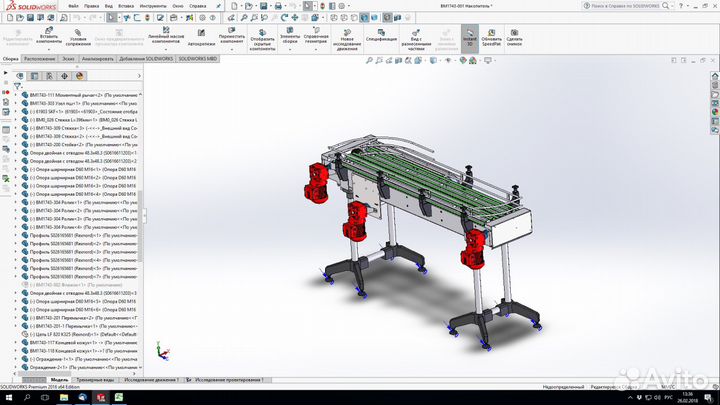The height and width of the screenshot is (405, 720).
Task: Expand the ВМ1743-111 Моментный рычаг<2> tree node
Action: click(x=15, y=94)
